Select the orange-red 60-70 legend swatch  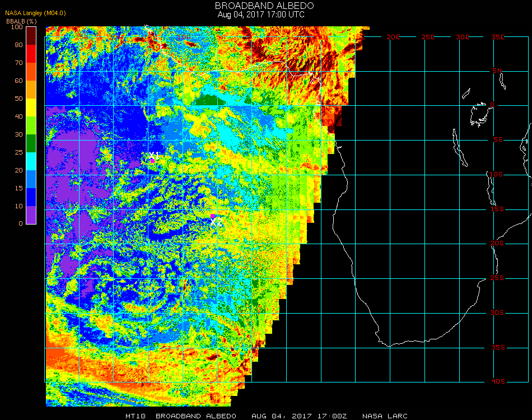point(31,72)
